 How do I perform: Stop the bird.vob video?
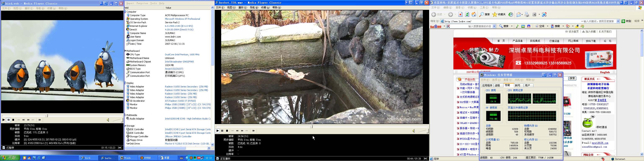[x=13, y=120]
